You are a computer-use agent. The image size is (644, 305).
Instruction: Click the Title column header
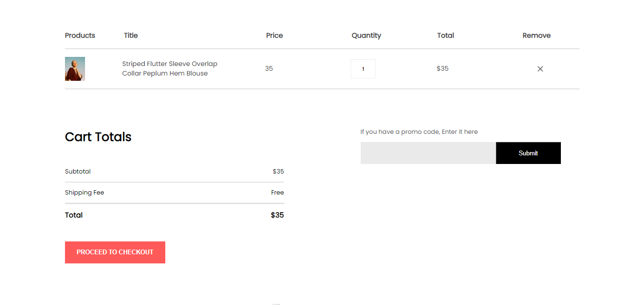(130, 35)
